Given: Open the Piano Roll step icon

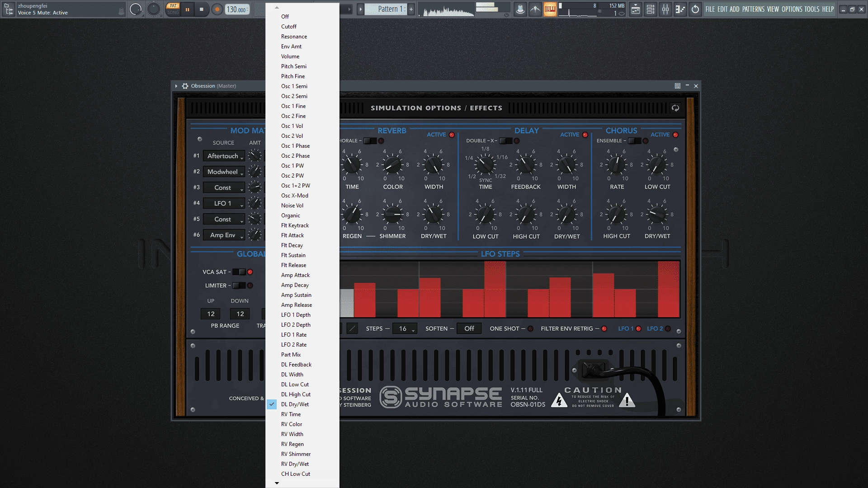Looking at the screenshot, I should pyautogui.click(x=680, y=9).
